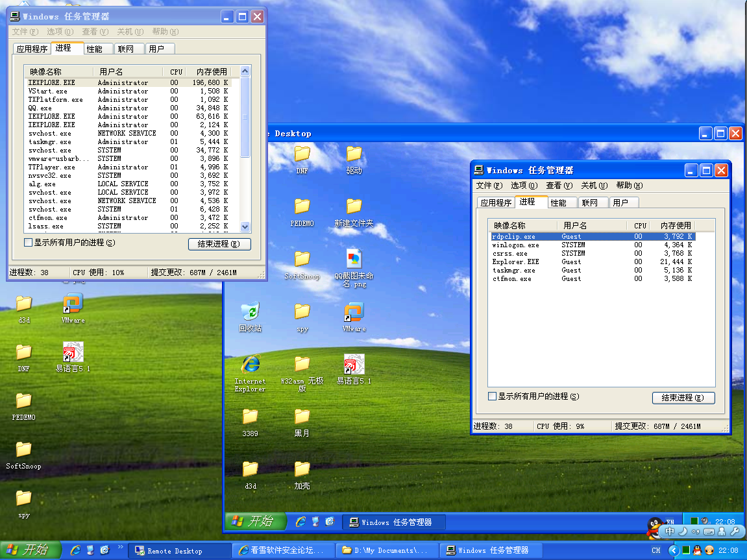The height and width of the screenshot is (560, 747).
Task: Click 看雪软件安全论坛 taskbar button
Action: tap(282, 550)
